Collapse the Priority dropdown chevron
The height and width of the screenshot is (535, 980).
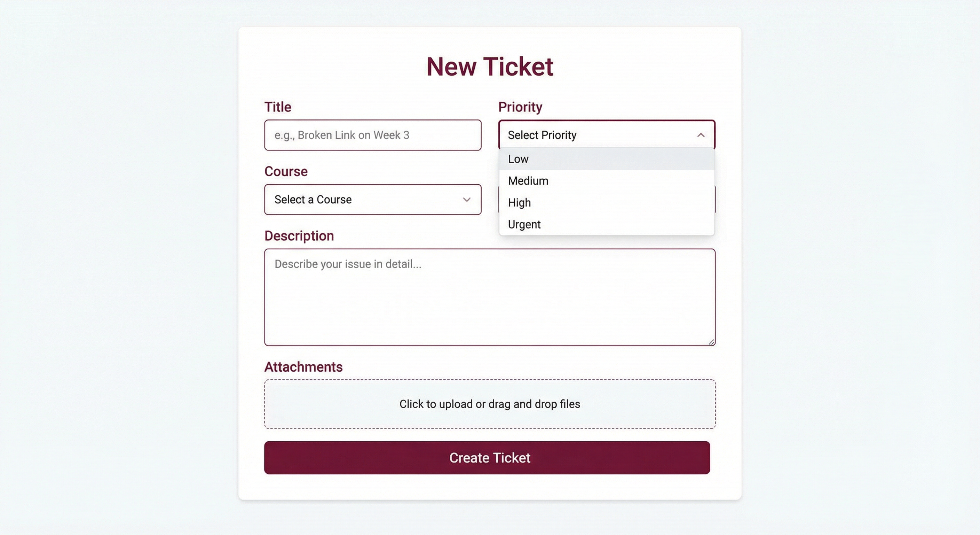point(701,135)
